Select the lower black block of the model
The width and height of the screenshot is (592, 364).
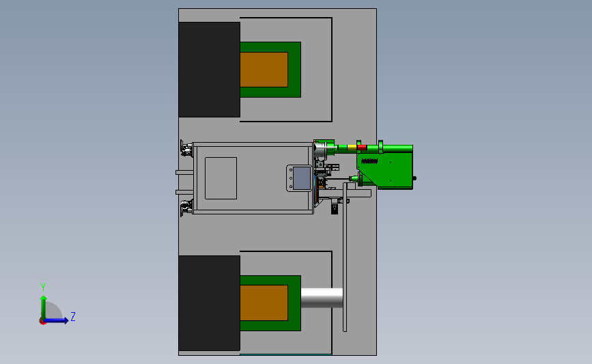pyautogui.click(x=209, y=303)
